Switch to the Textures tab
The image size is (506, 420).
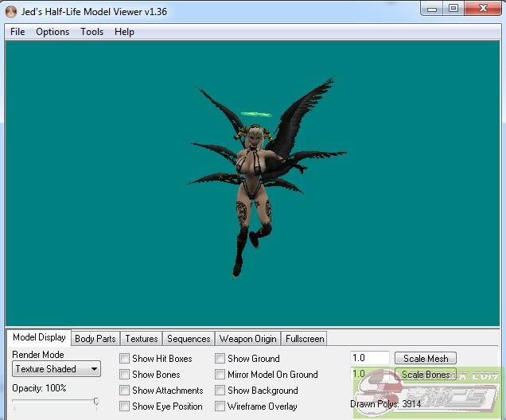coord(142,339)
